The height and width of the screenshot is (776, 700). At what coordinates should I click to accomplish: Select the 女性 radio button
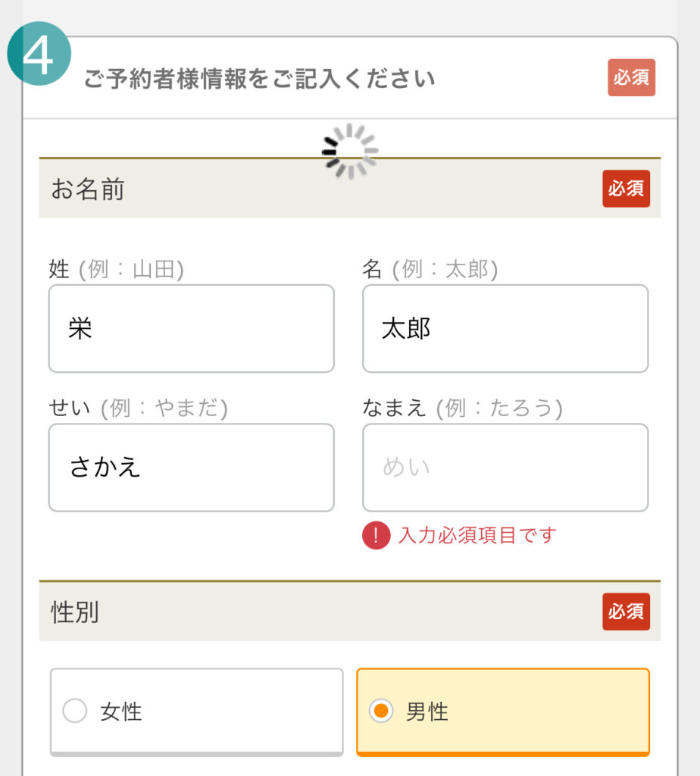pos(75,712)
